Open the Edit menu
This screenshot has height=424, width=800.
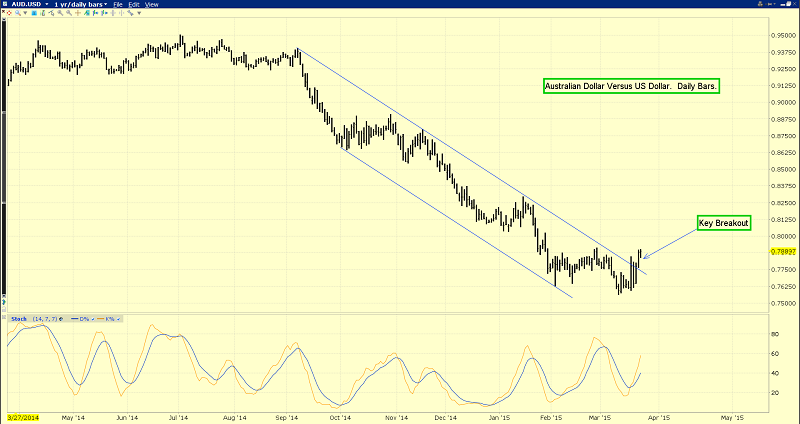(134, 5)
